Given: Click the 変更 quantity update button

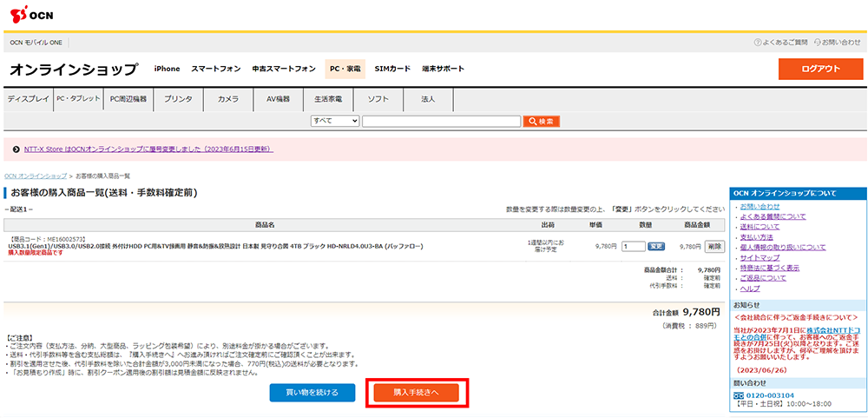Looking at the screenshot, I should (657, 246).
